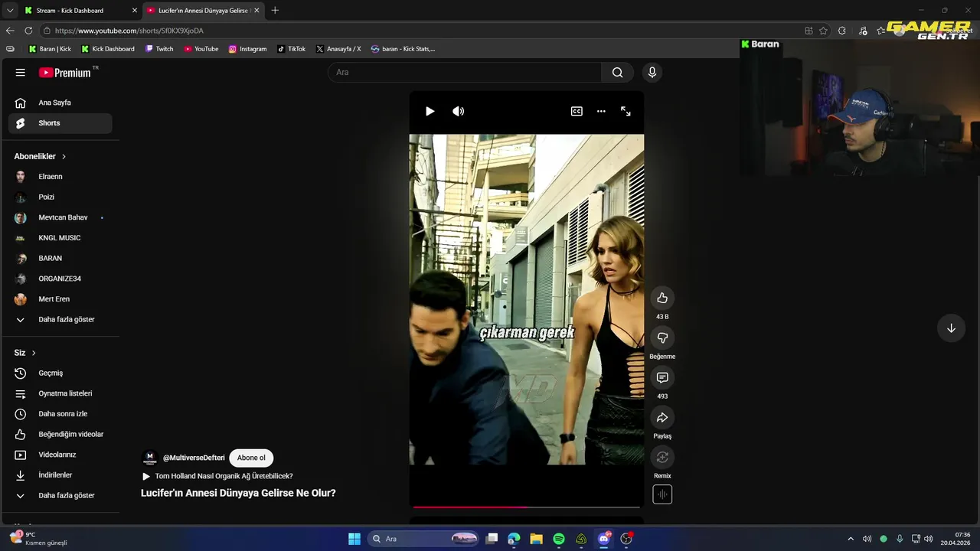Viewport: 980px width, 551px height.
Task: Open the TikTok bookmark
Action: coord(291,49)
